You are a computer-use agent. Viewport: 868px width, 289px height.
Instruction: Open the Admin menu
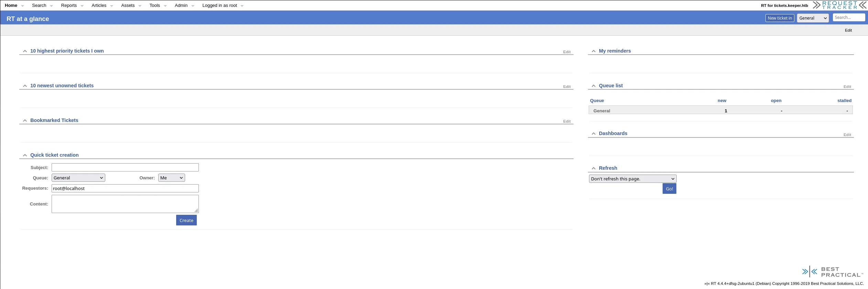[181, 5]
